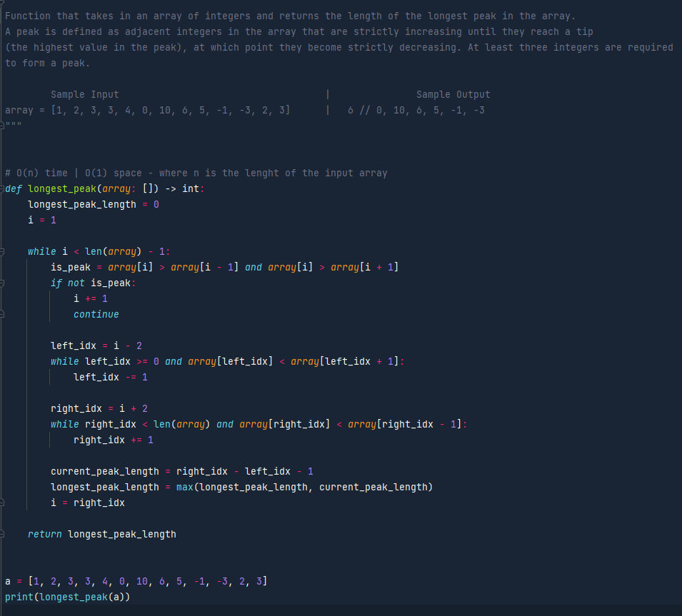Click 'current_peak_length' assignment variable
The width and height of the screenshot is (682, 616).
105,471
